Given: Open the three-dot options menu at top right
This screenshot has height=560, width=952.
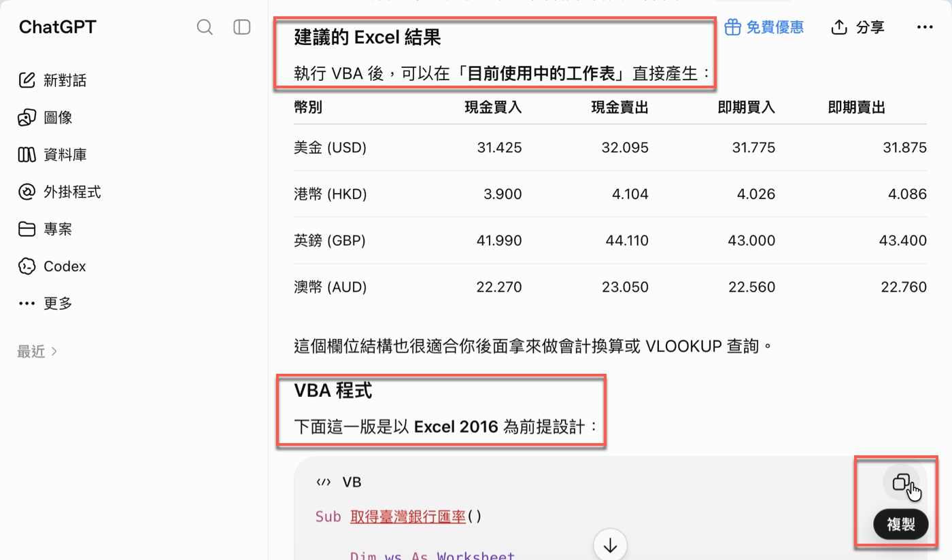Looking at the screenshot, I should [925, 27].
